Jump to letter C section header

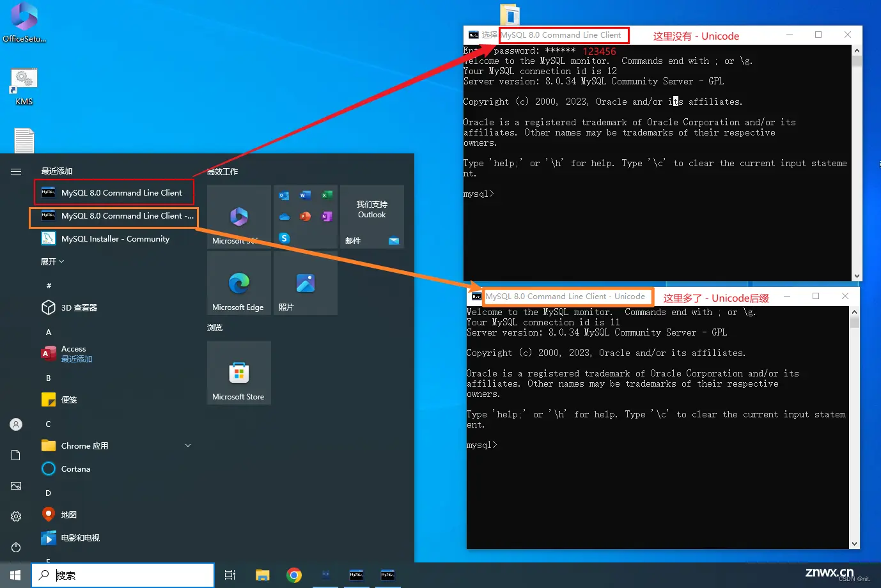coord(49,424)
